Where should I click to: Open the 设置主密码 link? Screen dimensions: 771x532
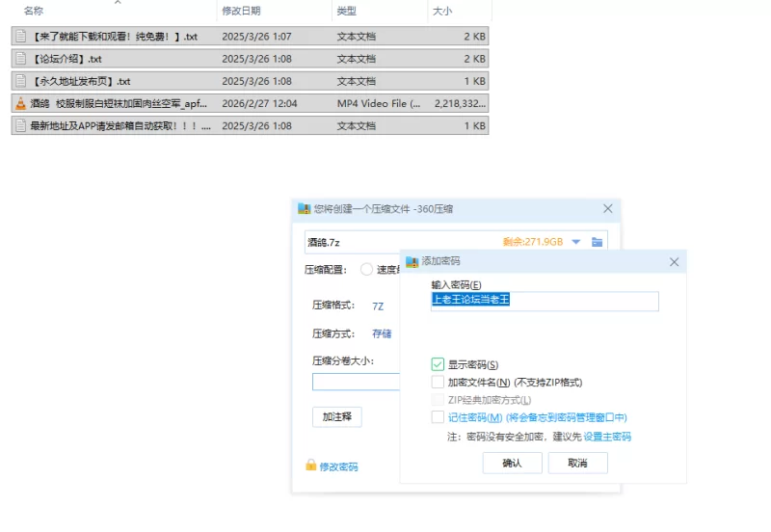click(607, 437)
